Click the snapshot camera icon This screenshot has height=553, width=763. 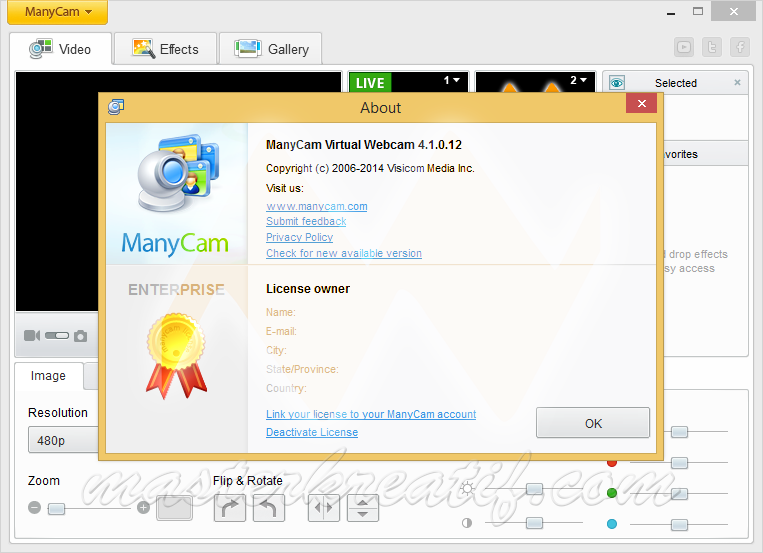click(x=81, y=336)
